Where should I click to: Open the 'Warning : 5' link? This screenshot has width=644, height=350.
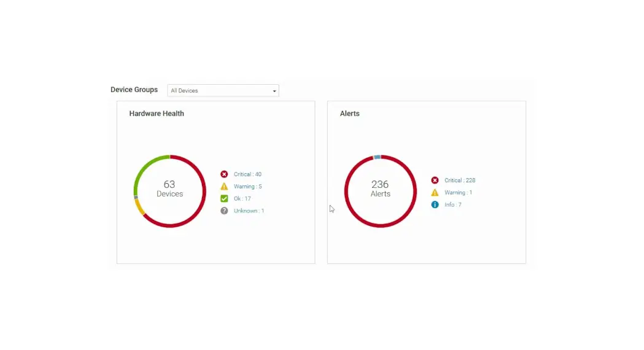pyautogui.click(x=247, y=187)
